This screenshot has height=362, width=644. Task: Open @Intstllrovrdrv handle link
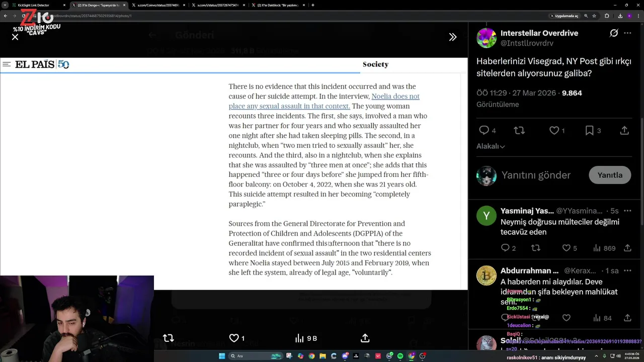(x=527, y=44)
